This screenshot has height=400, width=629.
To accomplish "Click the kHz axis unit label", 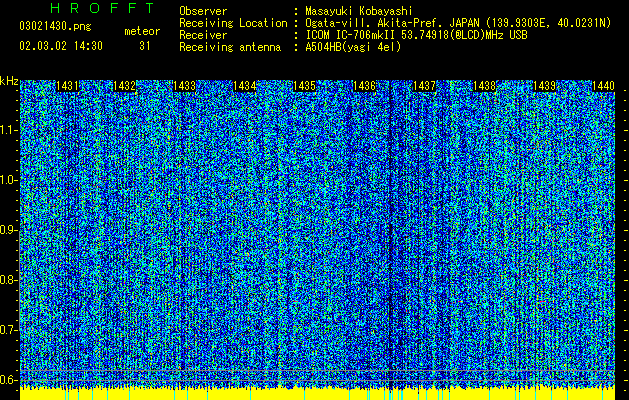I will [9, 81].
